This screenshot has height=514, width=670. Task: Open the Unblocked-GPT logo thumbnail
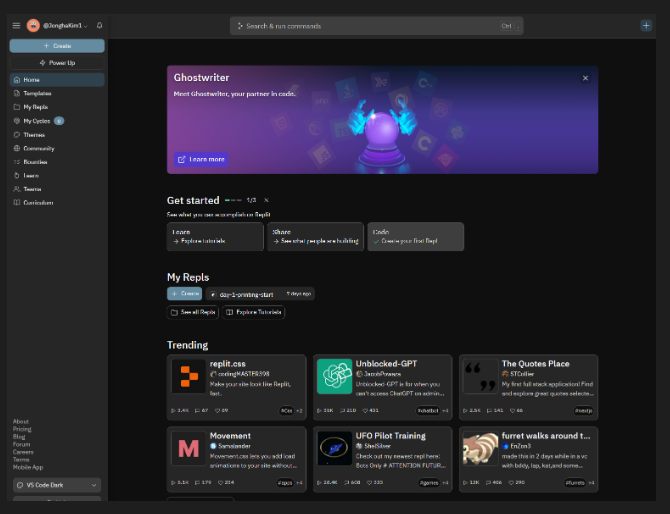tap(335, 376)
